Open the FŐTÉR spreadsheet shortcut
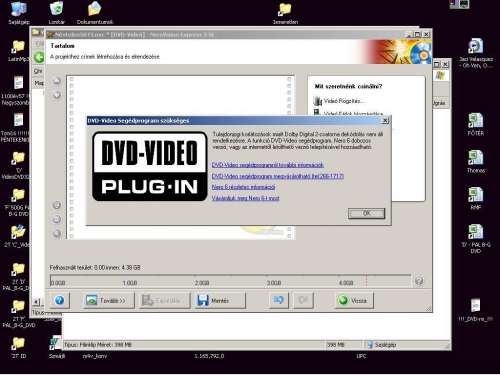This screenshot has width=500, height=375. click(476, 124)
